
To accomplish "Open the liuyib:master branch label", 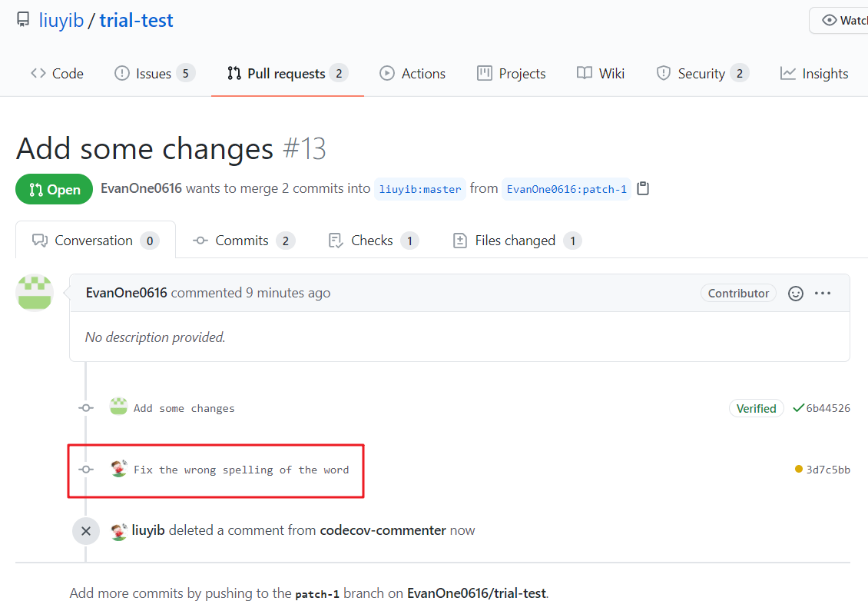I will click(419, 188).
